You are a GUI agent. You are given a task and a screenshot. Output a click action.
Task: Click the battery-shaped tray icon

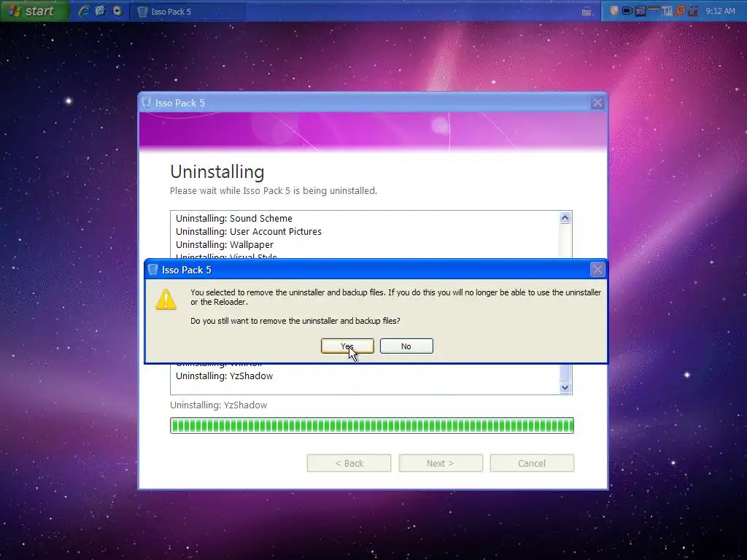click(x=627, y=10)
